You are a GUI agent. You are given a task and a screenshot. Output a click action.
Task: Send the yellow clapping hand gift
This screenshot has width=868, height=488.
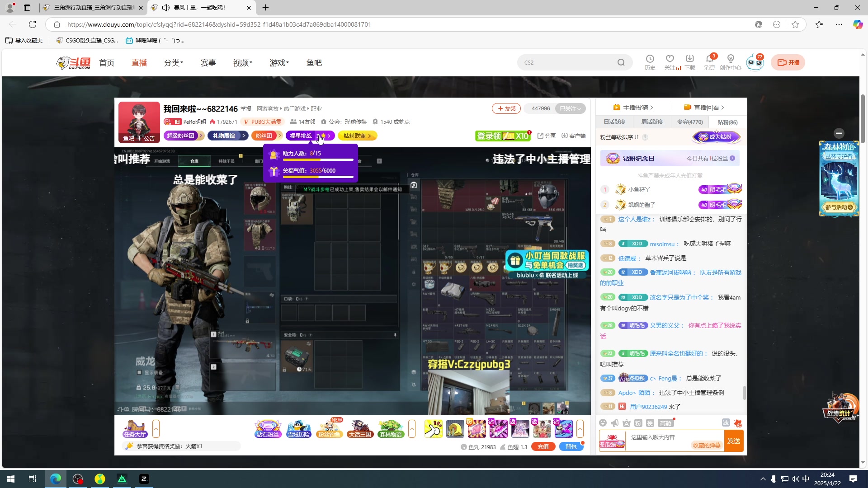[x=433, y=429]
